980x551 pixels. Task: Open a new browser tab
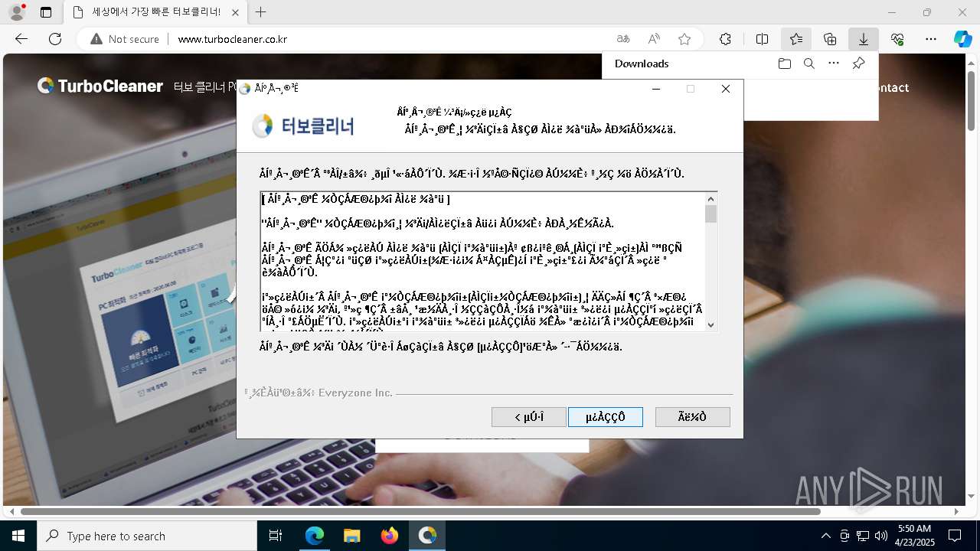261,12
